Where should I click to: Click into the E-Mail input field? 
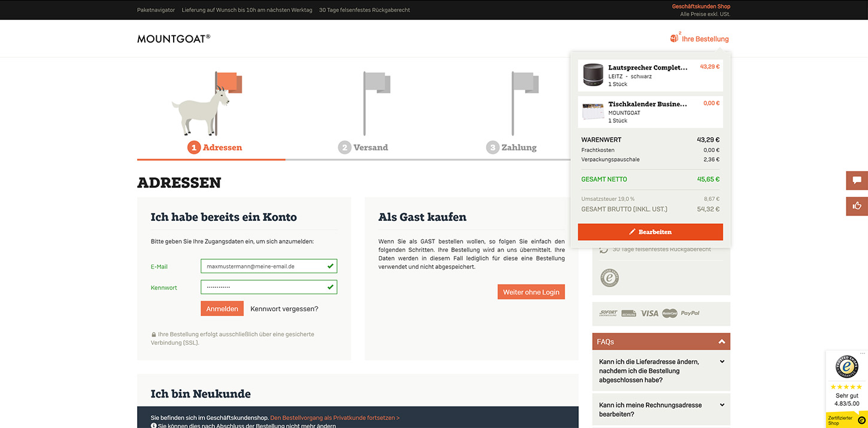[263, 266]
